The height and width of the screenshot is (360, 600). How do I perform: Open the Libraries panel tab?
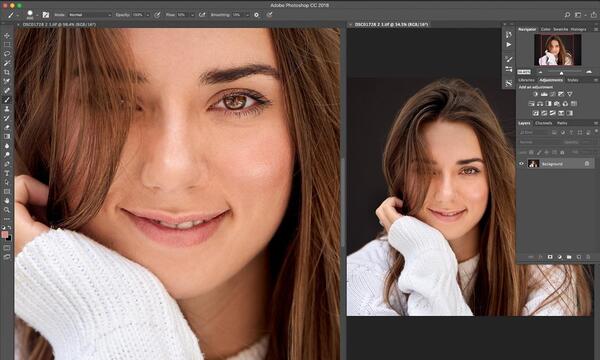526,80
